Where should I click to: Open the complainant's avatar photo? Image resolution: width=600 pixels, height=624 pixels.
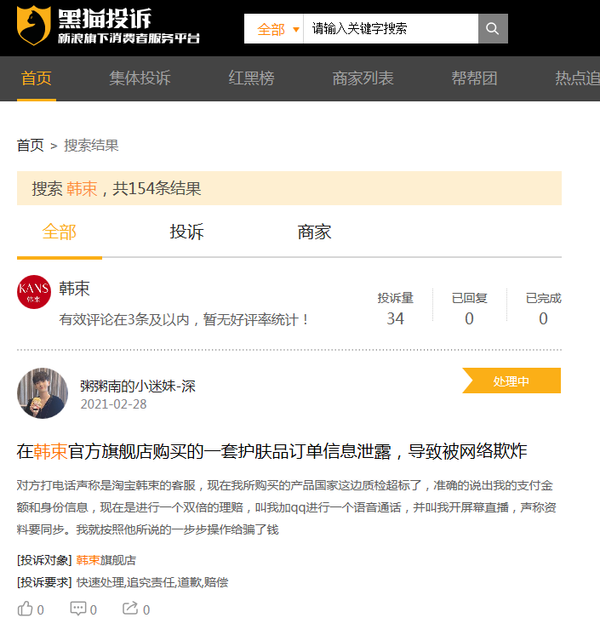point(43,393)
